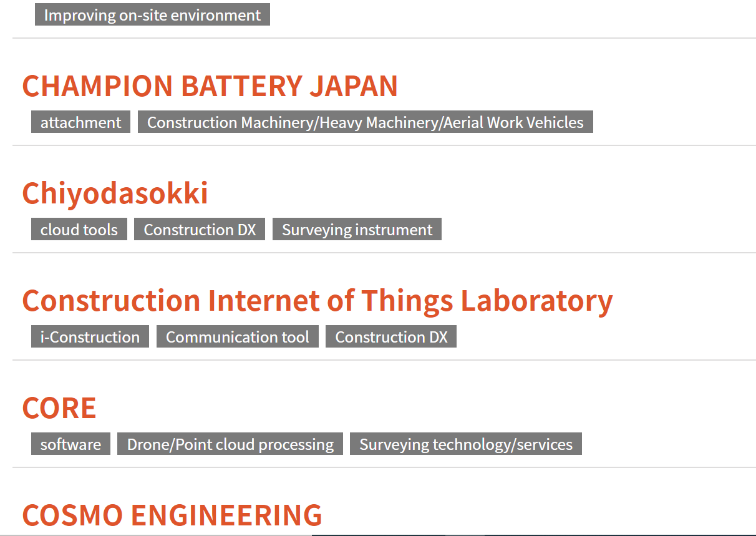Open the CORE exhibitor page

pyautogui.click(x=59, y=408)
